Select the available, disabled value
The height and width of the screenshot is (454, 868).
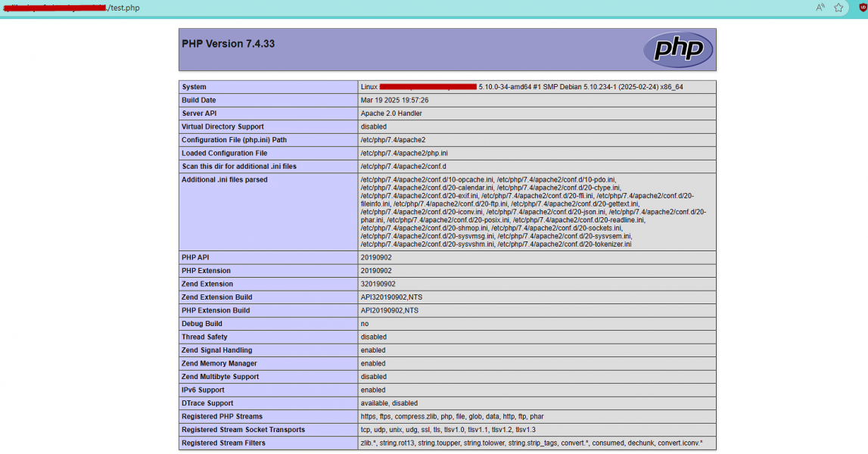389,403
